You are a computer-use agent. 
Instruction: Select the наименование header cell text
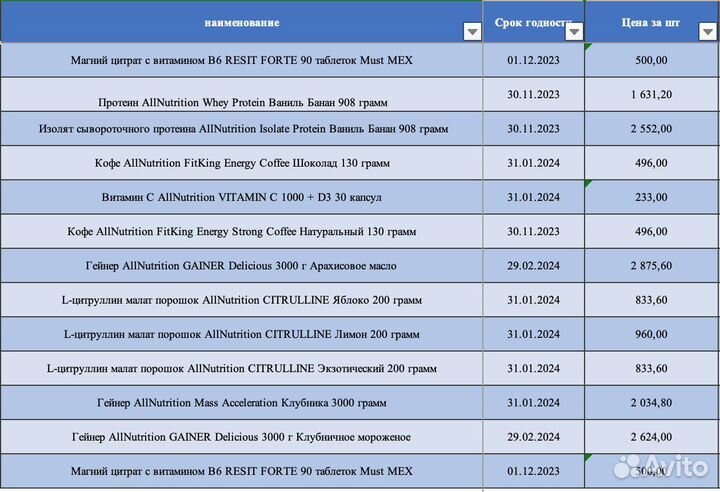(x=242, y=22)
